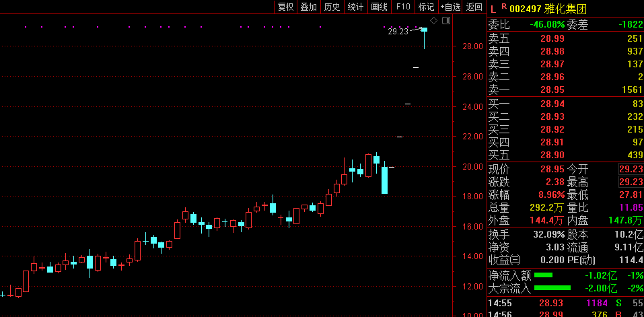Click the 买一 bid price 28.94
Viewport: 644px width, 317px height.
pyautogui.click(x=552, y=103)
